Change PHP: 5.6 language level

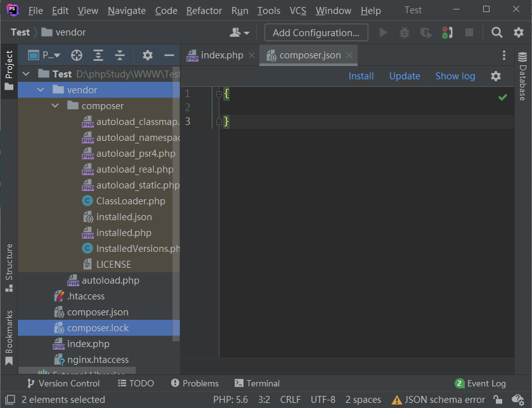(230, 400)
